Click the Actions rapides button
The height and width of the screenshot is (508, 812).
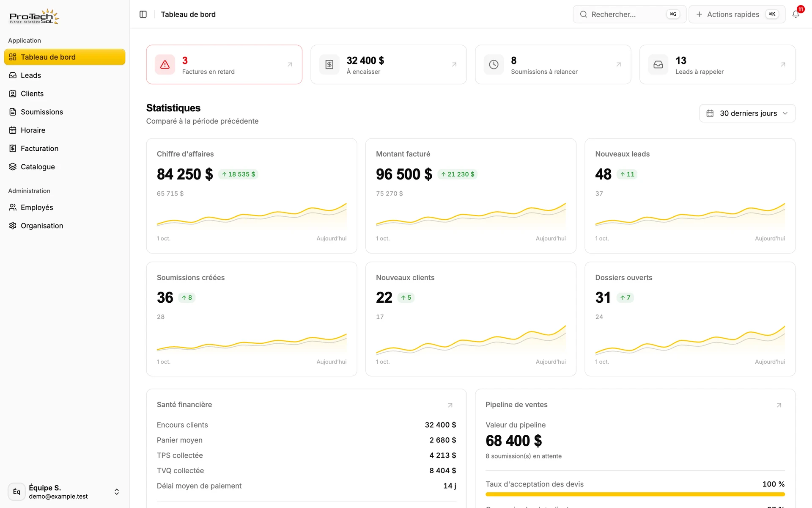[737, 14]
